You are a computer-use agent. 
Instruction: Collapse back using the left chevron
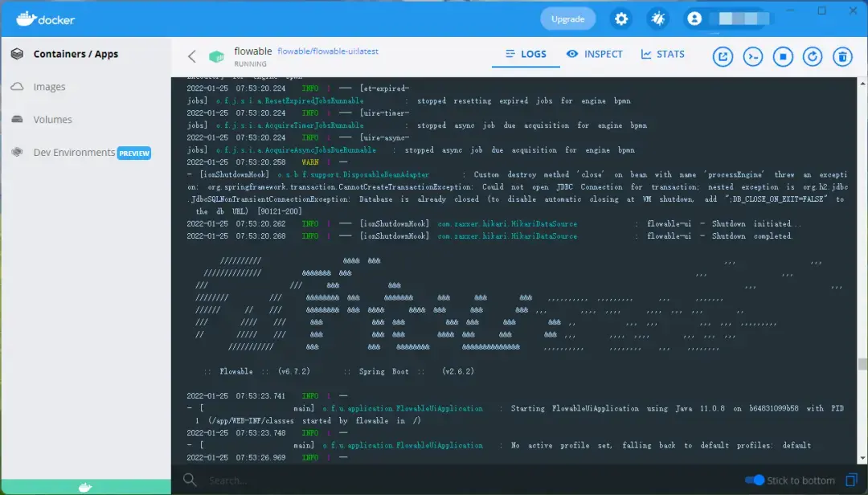coord(193,56)
